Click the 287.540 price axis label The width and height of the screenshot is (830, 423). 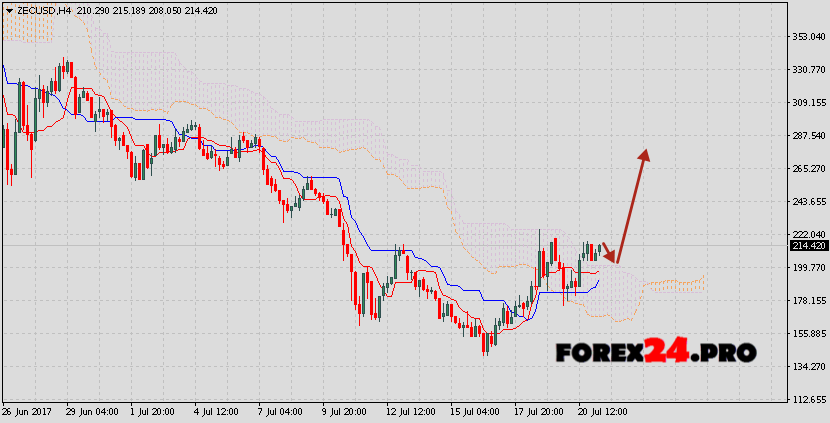(808, 136)
